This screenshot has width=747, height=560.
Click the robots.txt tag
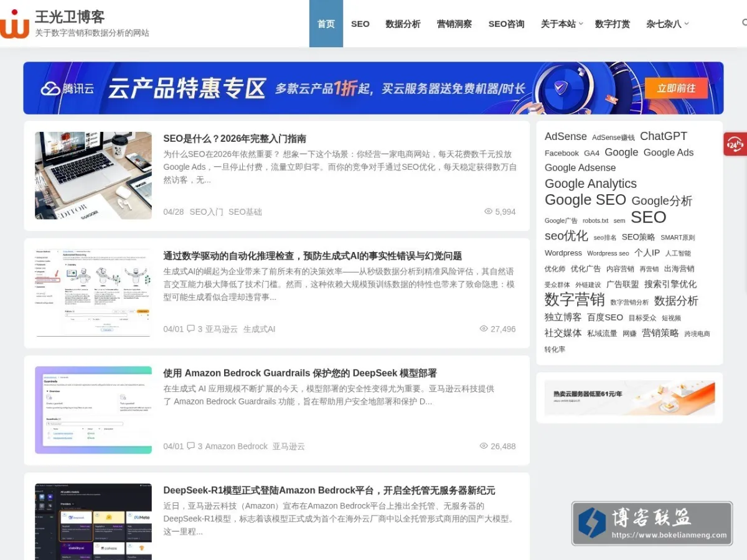(596, 221)
